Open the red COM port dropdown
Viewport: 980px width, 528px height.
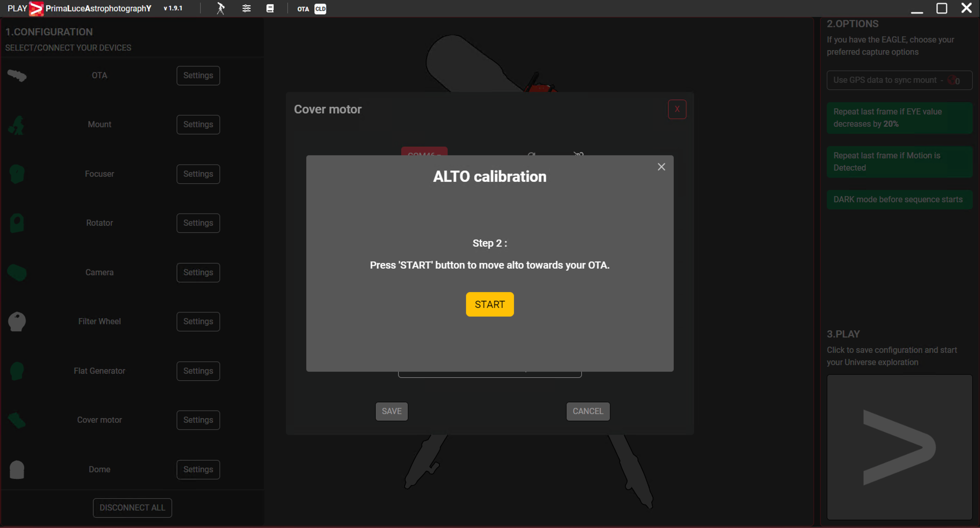click(424, 152)
